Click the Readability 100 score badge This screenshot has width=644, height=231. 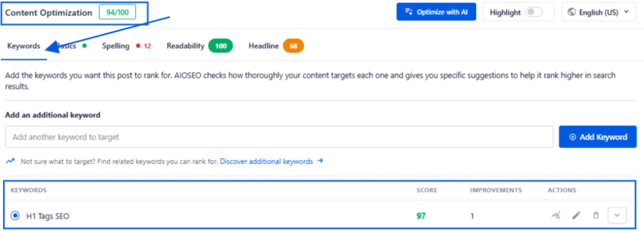221,46
